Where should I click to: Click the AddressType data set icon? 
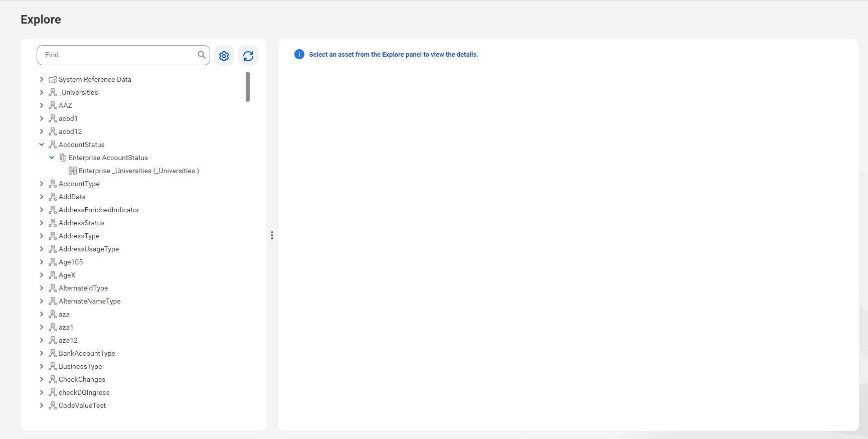pos(53,236)
